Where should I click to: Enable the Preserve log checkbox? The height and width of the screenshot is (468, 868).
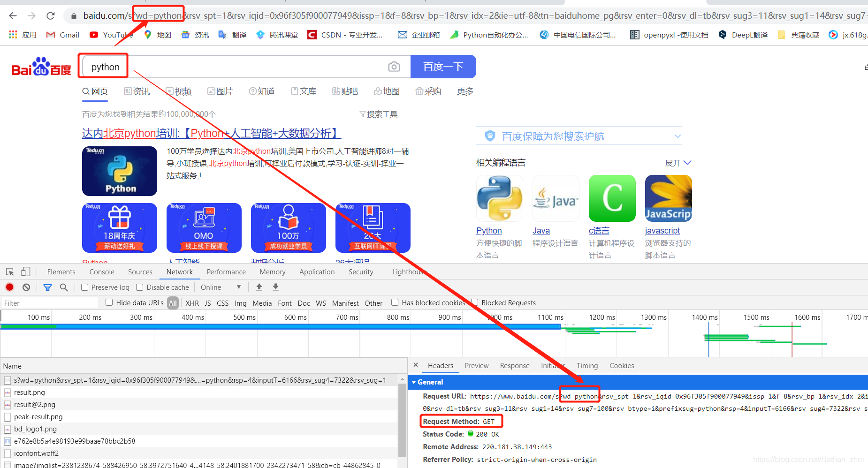(x=85, y=287)
